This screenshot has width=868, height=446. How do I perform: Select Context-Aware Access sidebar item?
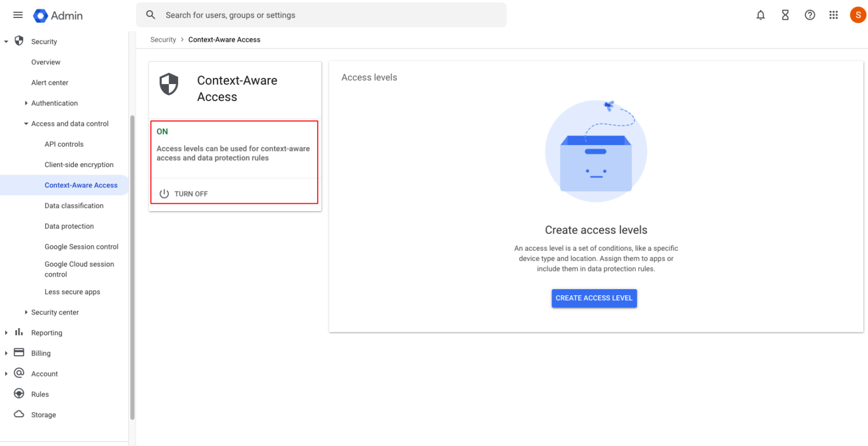[81, 185]
